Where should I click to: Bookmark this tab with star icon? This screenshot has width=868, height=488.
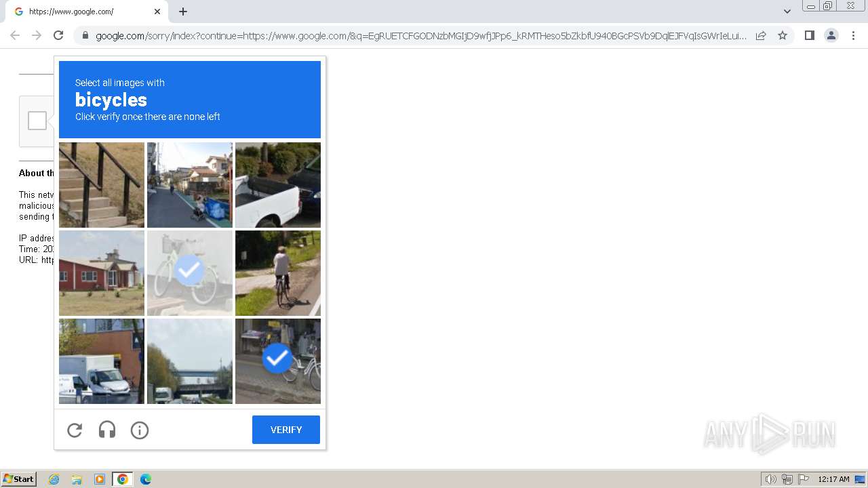tap(783, 35)
